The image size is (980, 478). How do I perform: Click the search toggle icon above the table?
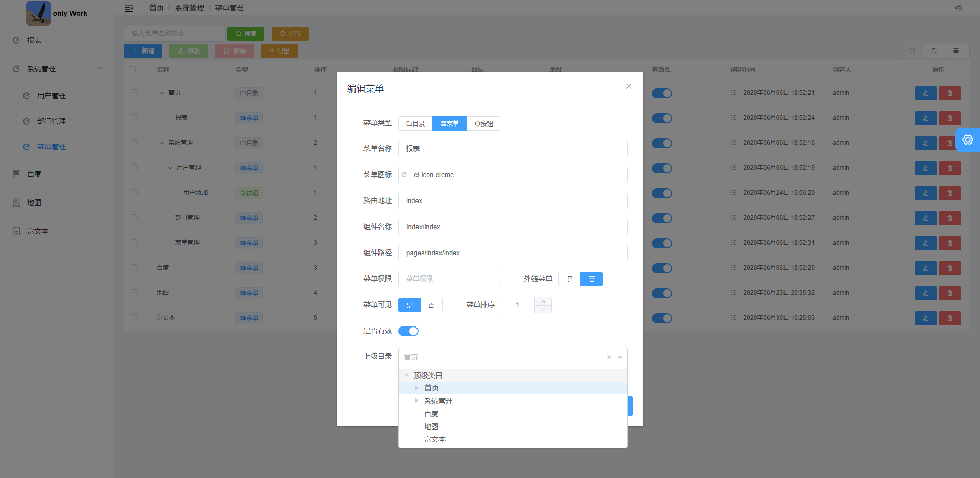pos(912,51)
